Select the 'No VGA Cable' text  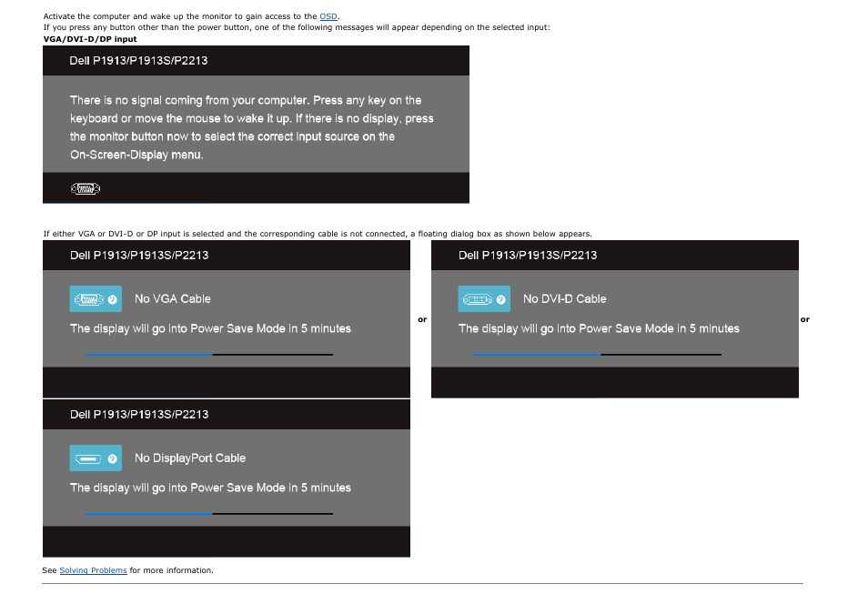[173, 299]
